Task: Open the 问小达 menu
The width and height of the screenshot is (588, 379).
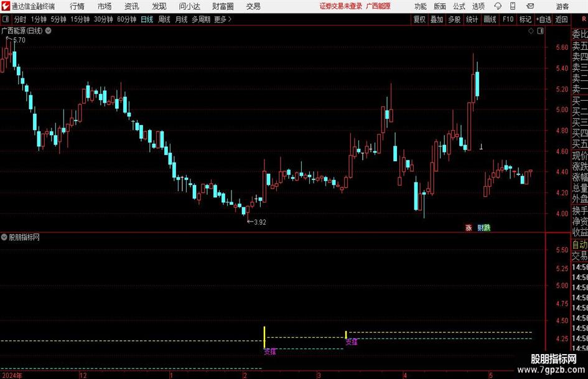Action: click(189, 6)
